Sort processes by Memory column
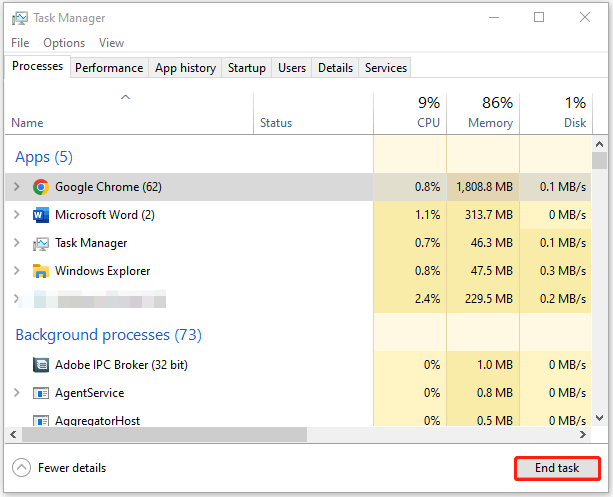The image size is (613, 497). (483, 114)
